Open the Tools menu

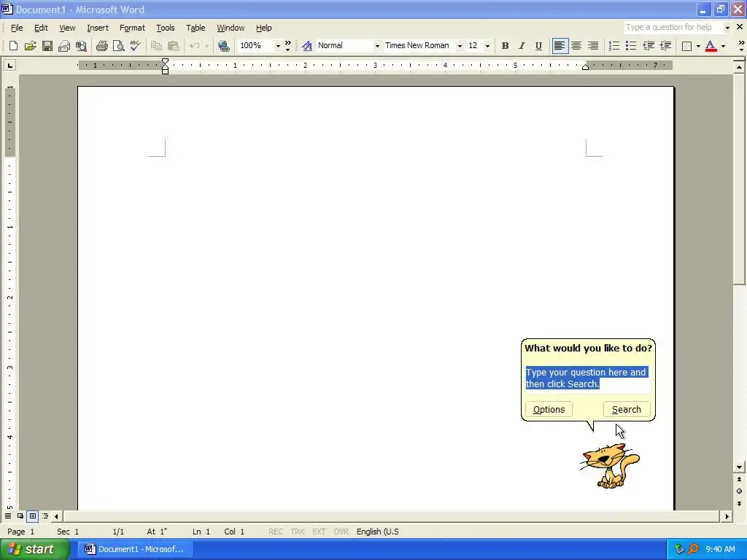pyautogui.click(x=166, y=28)
